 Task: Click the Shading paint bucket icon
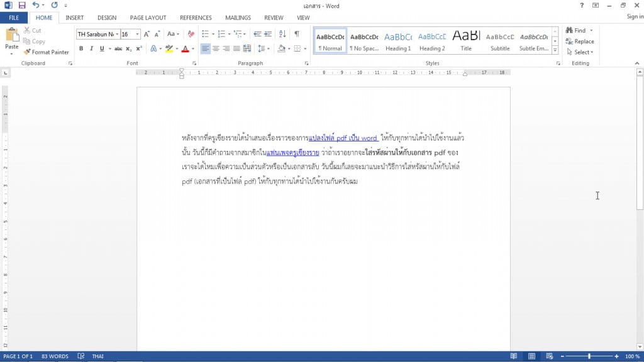(281, 48)
